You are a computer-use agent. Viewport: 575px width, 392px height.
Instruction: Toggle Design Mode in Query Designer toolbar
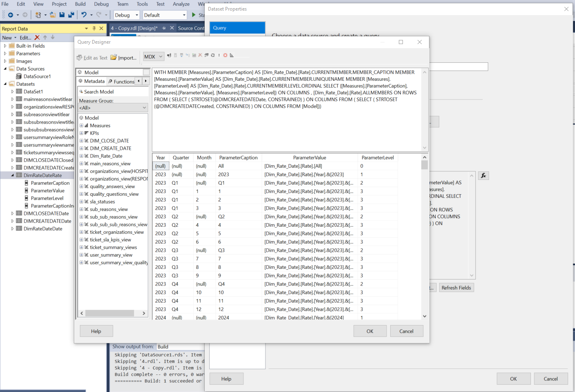click(x=232, y=55)
